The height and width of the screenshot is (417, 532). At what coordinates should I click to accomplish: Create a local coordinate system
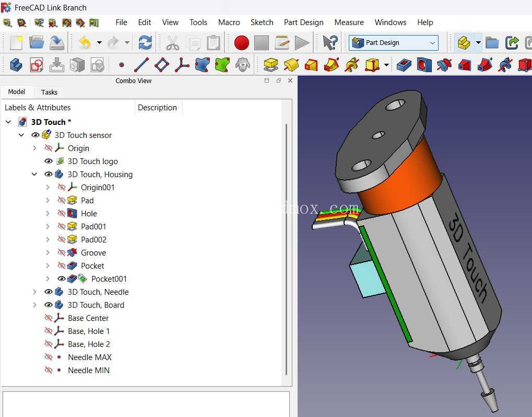pos(182,65)
